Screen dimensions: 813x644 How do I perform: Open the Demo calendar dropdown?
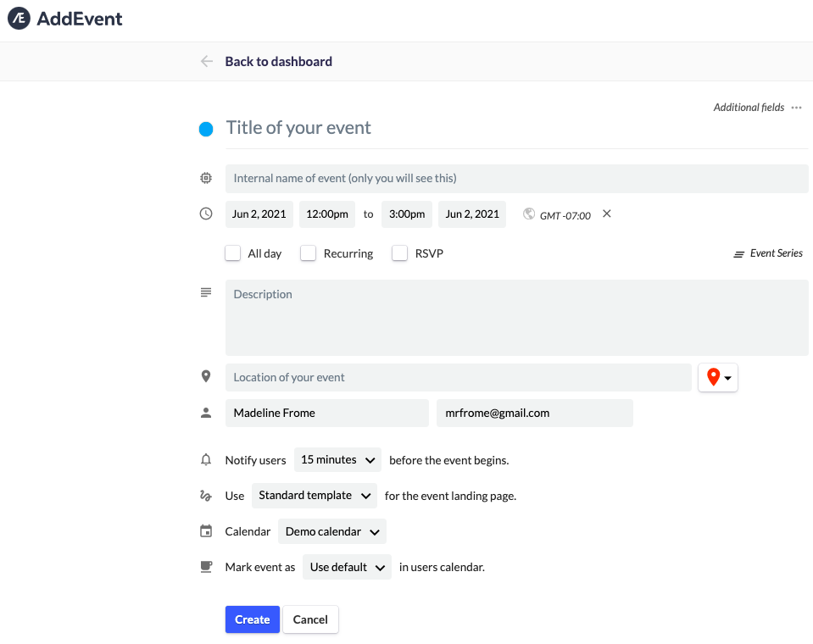tap(331, 530)
